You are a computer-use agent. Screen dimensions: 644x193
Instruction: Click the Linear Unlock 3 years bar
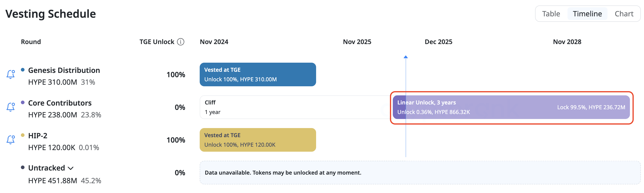(511, 107)
